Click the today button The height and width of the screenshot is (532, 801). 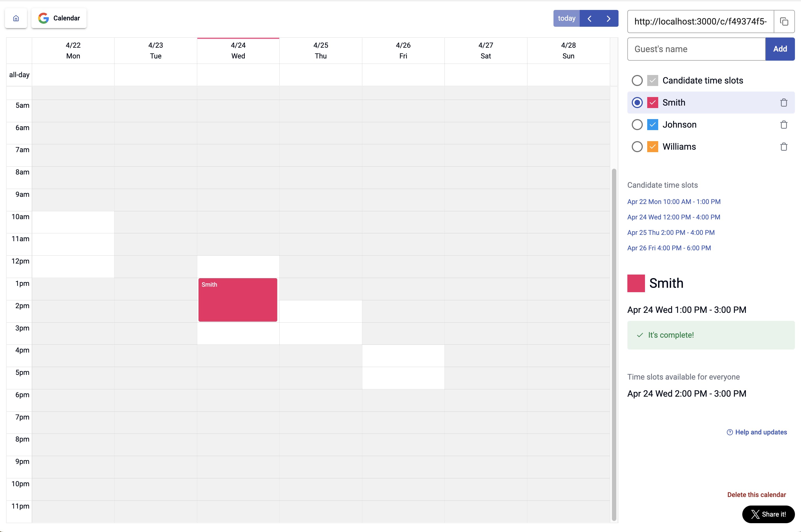pos(566,18)
